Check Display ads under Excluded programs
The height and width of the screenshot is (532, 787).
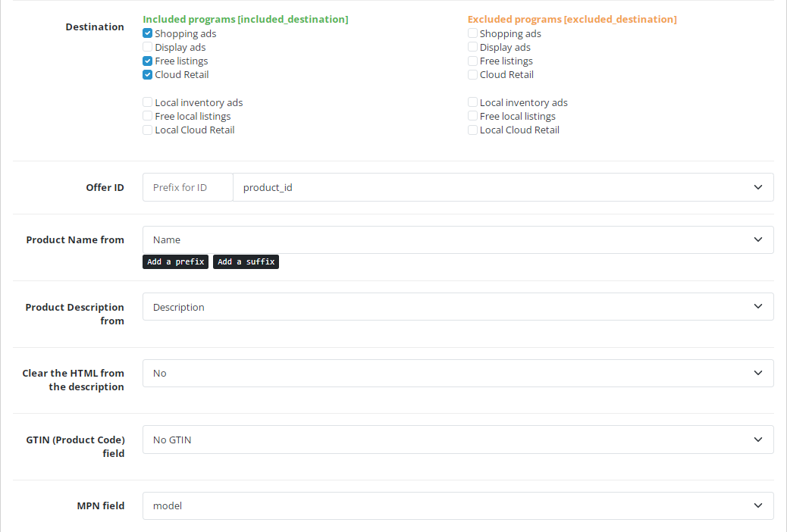pyautogui.click(x=472, y=47)
